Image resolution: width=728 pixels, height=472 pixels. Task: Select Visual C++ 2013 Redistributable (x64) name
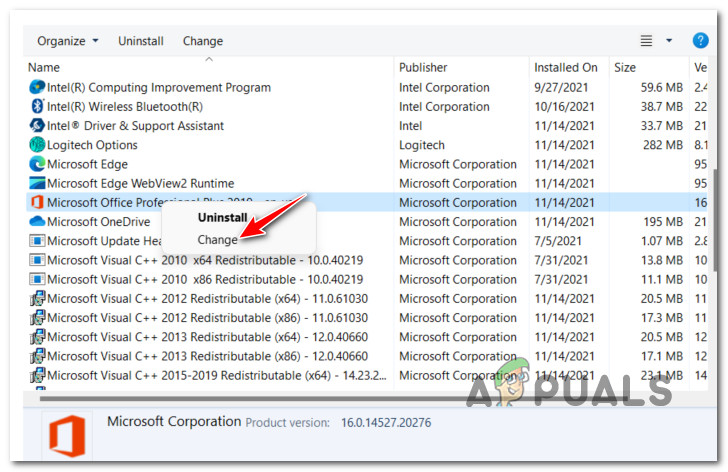pos(207,337)
